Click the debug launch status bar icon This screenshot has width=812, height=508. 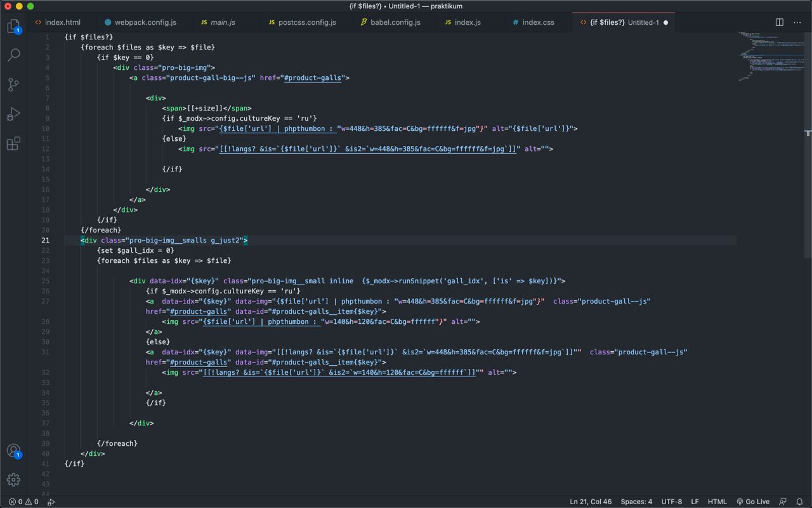click(x=51, y=502)
